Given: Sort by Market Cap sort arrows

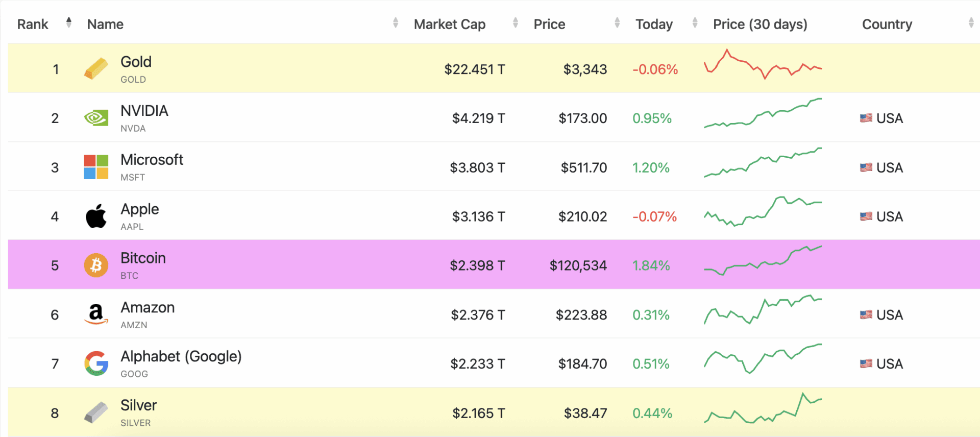Looking at the screenshot, I should point(515,23).
